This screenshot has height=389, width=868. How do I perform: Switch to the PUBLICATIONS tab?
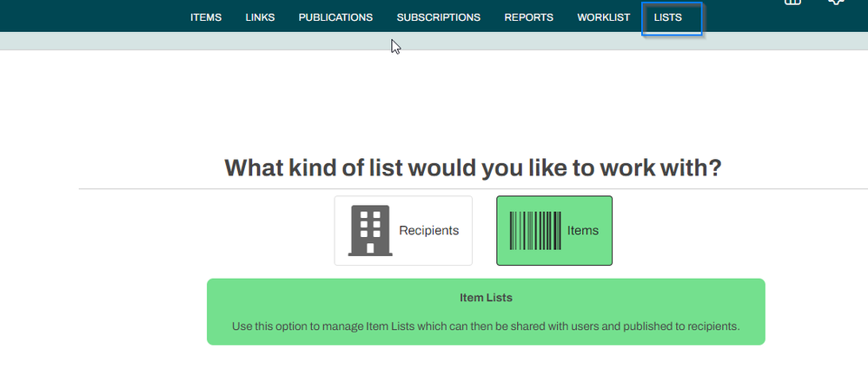pos(335,17)
